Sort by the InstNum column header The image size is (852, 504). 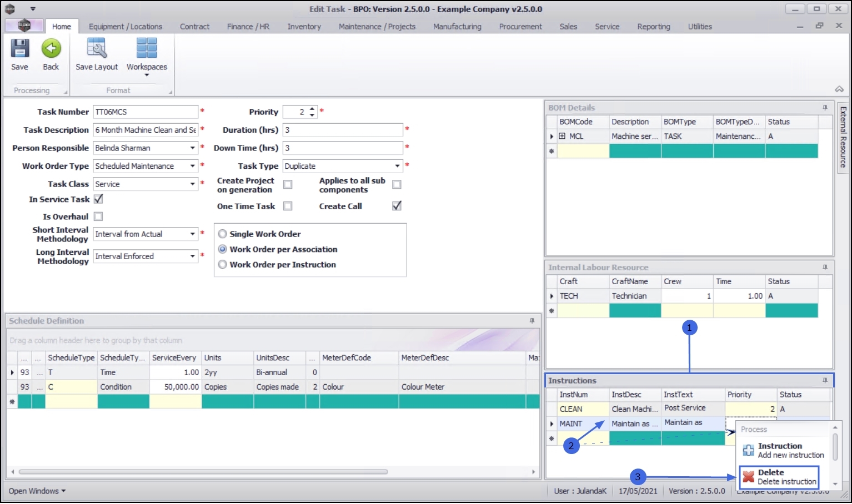(583, 395)
